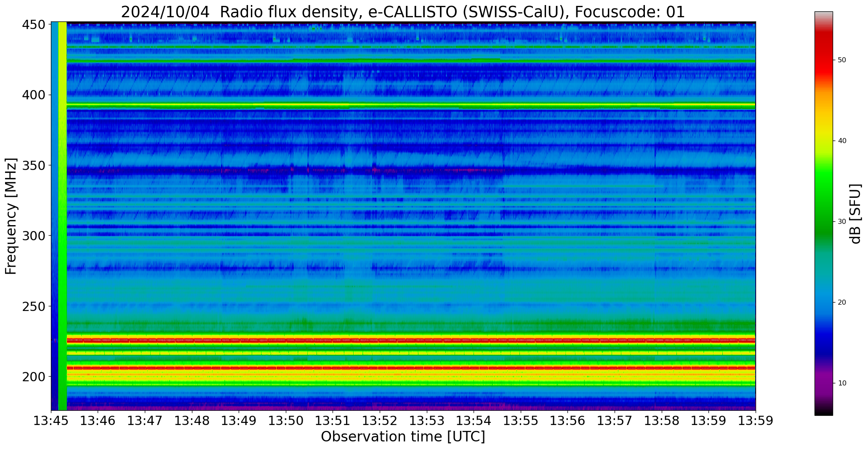Click the 13:55 time tick label
Screen dimensions: 868x449
point(521,421)
